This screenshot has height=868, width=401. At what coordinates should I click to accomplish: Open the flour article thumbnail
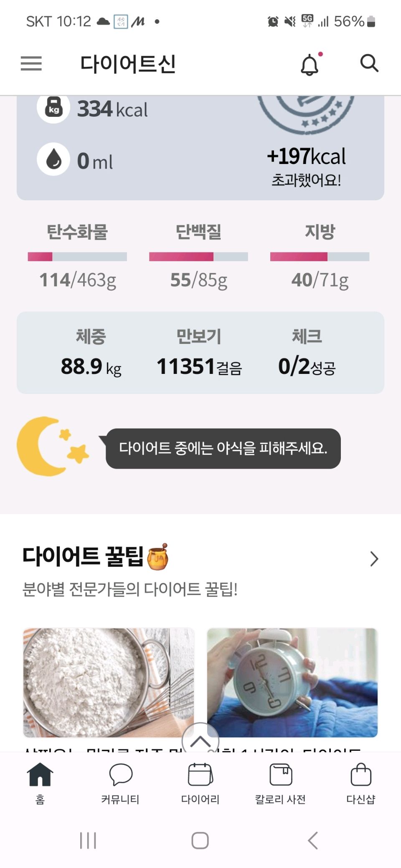pos(109,683)
